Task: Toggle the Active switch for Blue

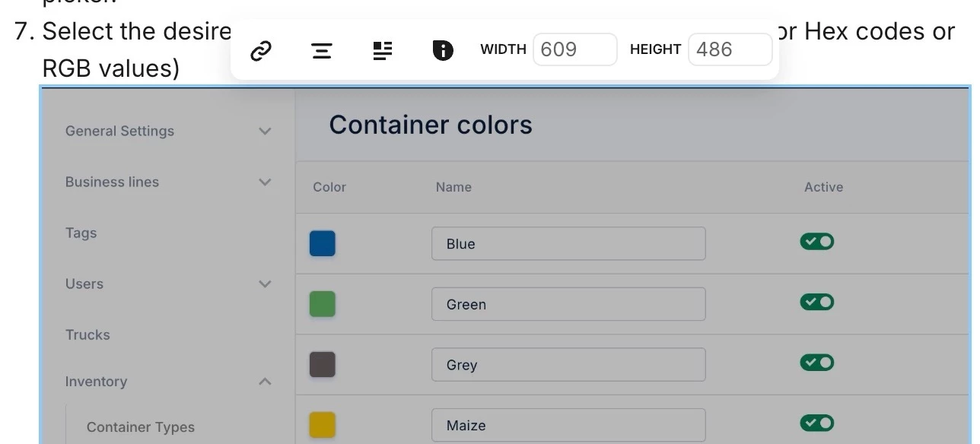Action: [816, 242]
